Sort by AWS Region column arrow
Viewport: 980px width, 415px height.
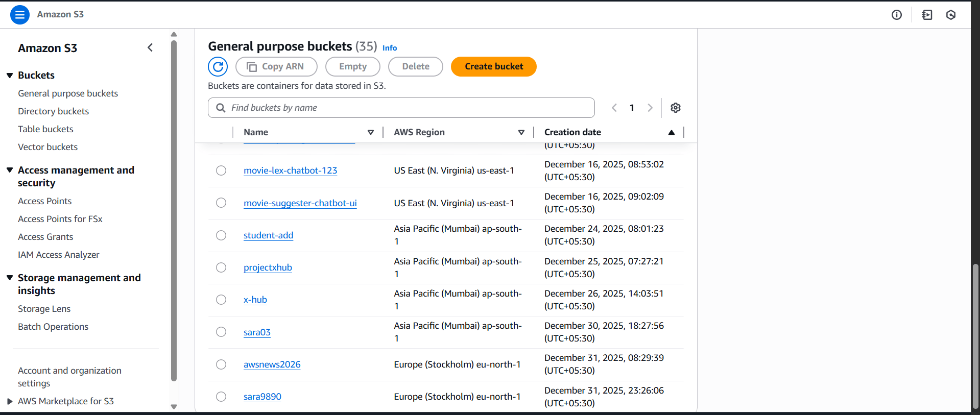(x=521, y=132)
